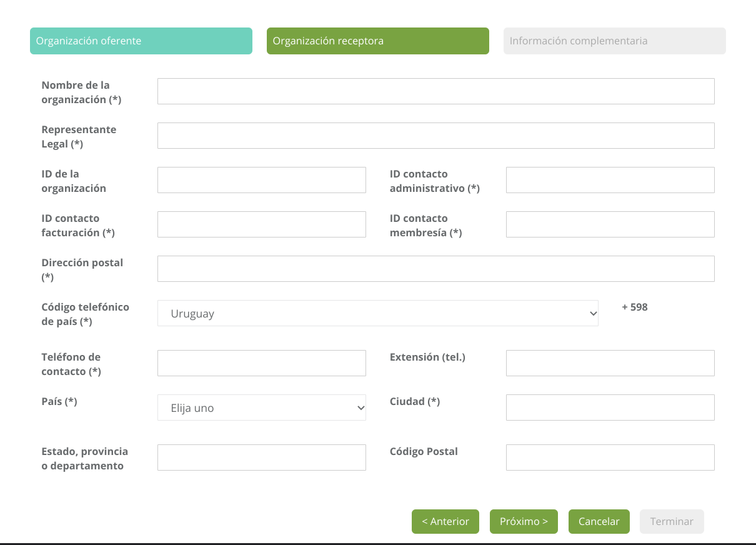Click the ID contacto facturación input
The image size is (756, 545).
pos(261,224)
